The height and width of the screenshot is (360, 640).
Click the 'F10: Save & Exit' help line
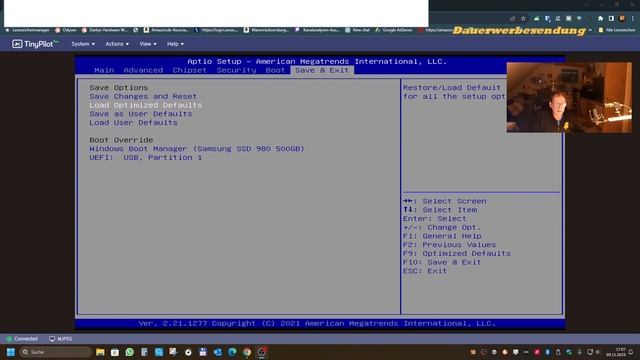pyautogui.click(x=442, y=262)
